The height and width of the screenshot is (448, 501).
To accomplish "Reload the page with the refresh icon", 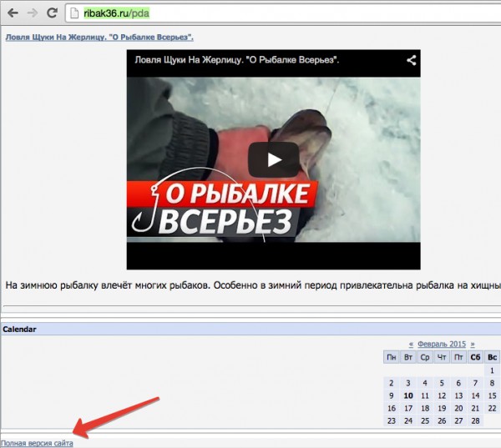I will click(x=52, y=13).
